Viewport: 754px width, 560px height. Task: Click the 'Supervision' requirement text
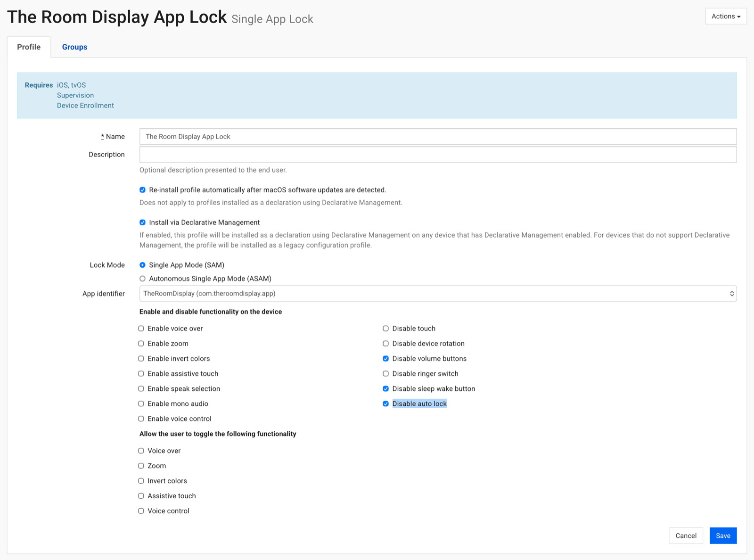pyautogui.click(x=75, y=95)
